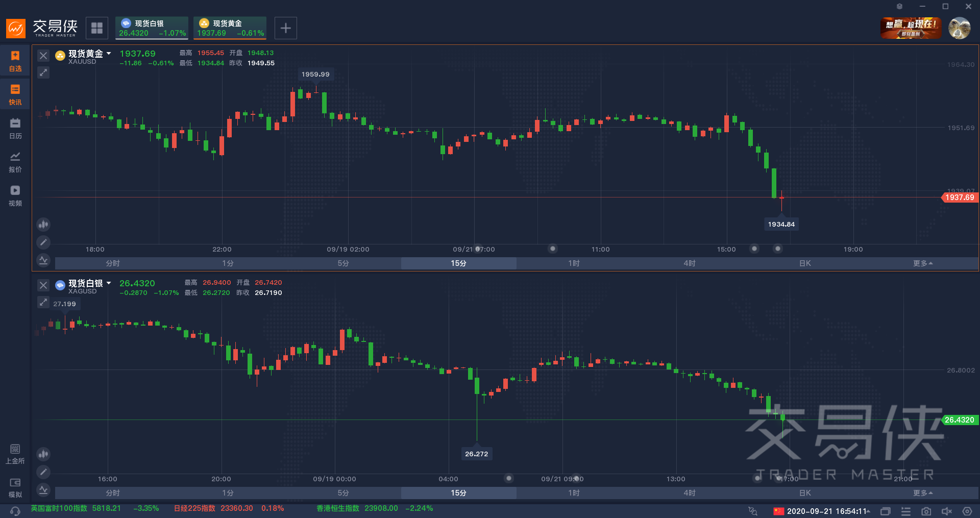Open the indicator icon on silver chart
The image size is (980, 518).
(43, 490)
